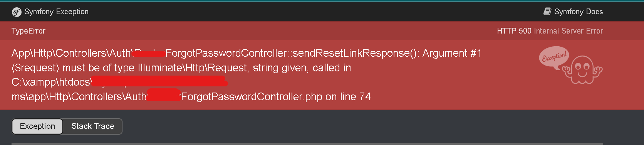Viewport: 644px width, 145px height.
Task: Click ForgotPasswordController.php on line 74 text
Action: [276, 97]
